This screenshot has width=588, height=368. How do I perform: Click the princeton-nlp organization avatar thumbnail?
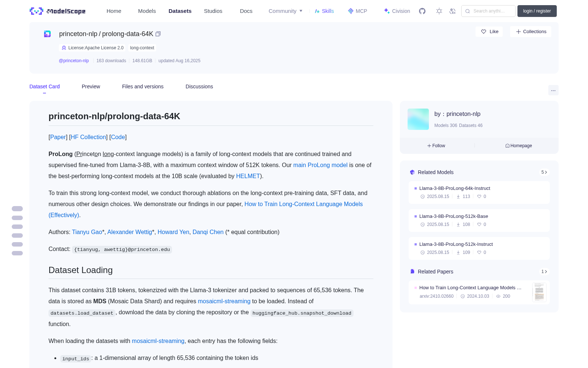pyautogui.click(x=418, y=119)
